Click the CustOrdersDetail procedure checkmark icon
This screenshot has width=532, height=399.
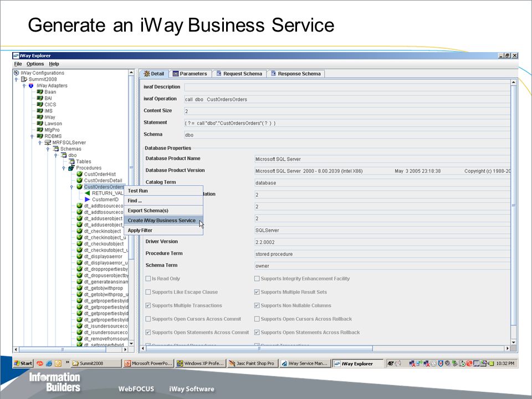point(79,181)
